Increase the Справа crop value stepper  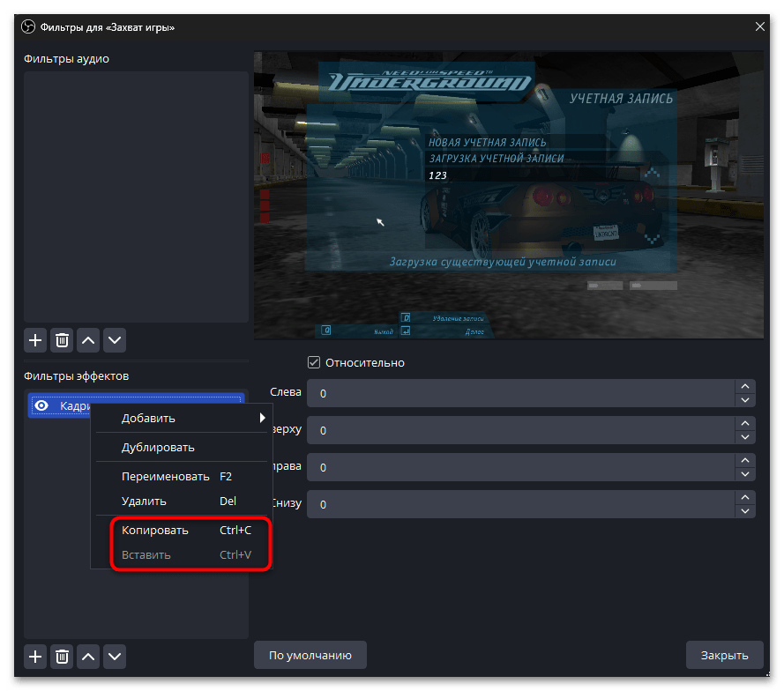click(x=745, y=460)
